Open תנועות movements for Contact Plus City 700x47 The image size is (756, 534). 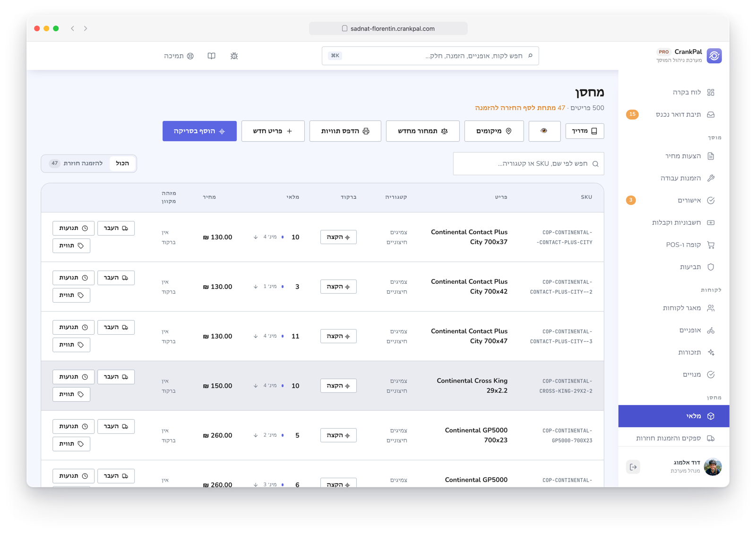click(x=73, y=327)
